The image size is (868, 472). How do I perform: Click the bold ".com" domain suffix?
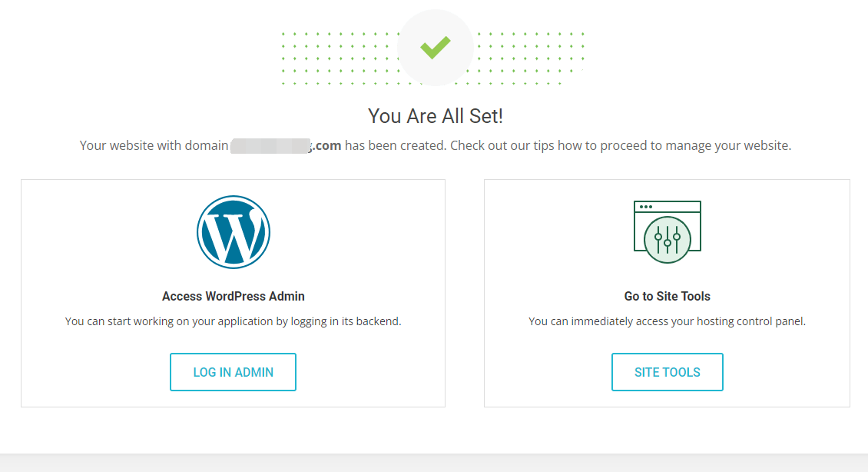326,145
